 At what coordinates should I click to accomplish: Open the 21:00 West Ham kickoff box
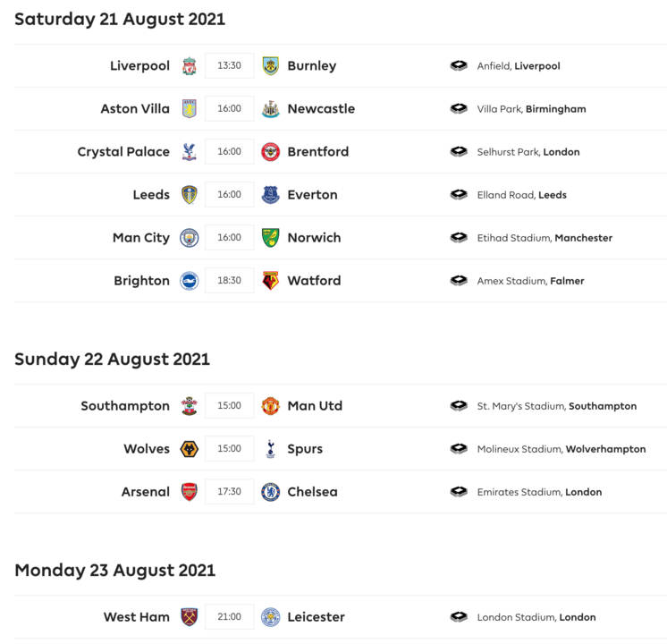(x=230, y=617)
